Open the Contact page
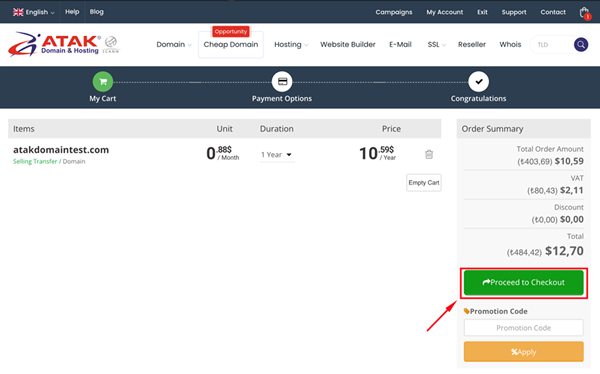 coord(553,12)
